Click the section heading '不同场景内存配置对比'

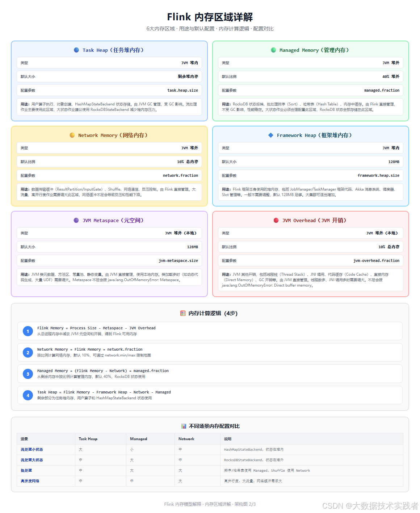coord(214,426)
